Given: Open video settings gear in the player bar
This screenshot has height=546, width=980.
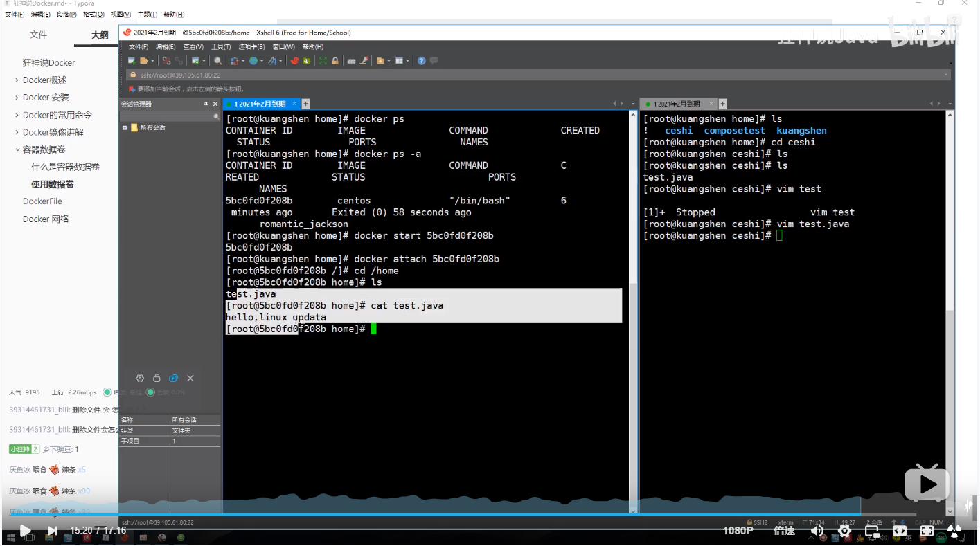Looking at the screenshot, I should [x=844, y=531].
